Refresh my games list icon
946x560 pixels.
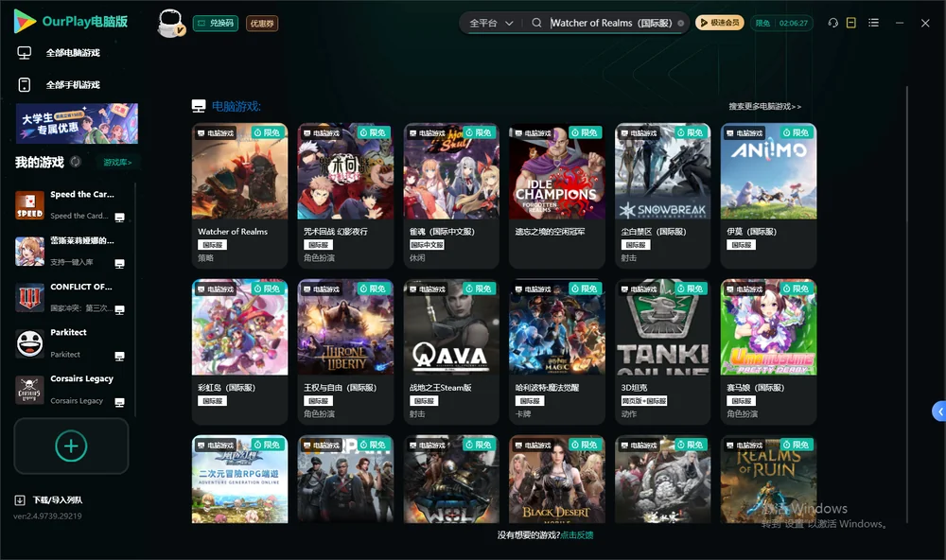[76, 162]
